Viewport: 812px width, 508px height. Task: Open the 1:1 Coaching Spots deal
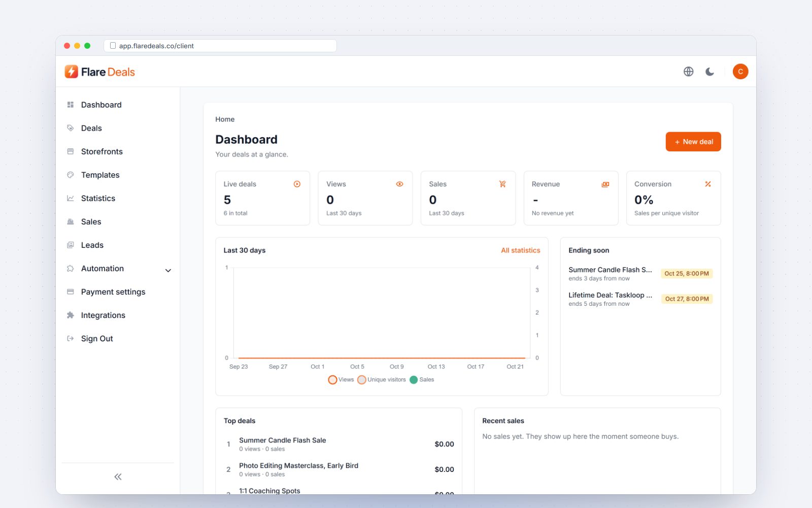pos(269,491)
